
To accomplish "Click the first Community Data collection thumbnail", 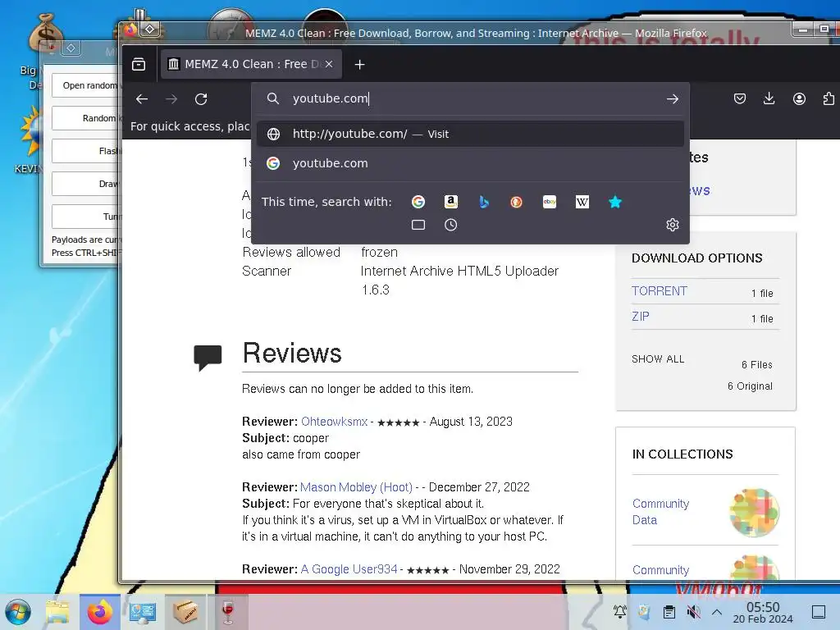I will (755, 512).
